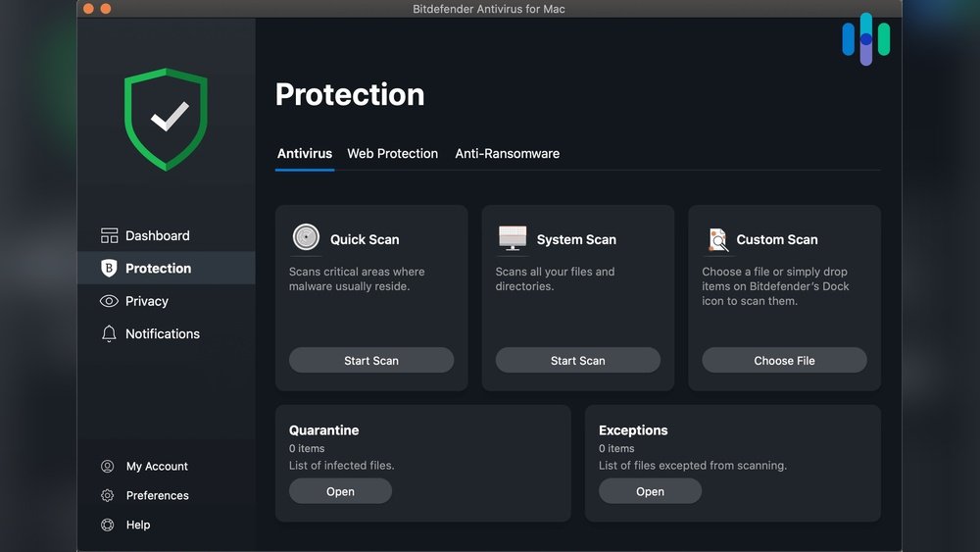This screenshot has height=552, width=980.
Task: Open the Quarantine list
Action: (x=340, y=492)
